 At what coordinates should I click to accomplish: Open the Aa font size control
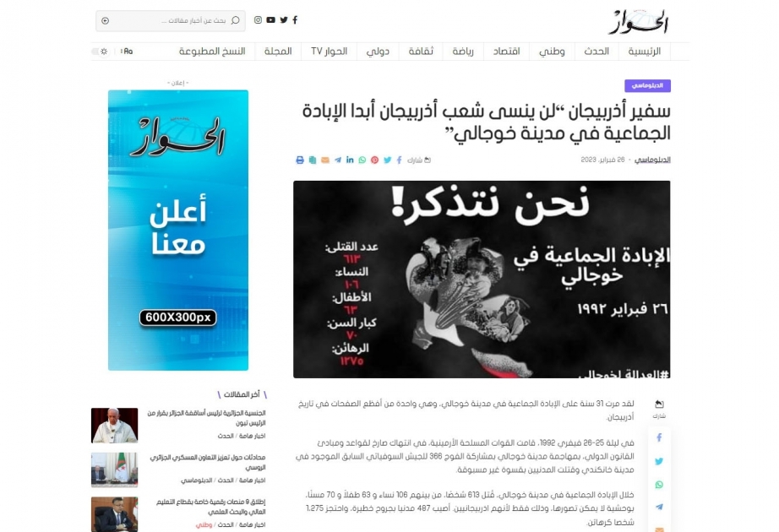point(128,52)
